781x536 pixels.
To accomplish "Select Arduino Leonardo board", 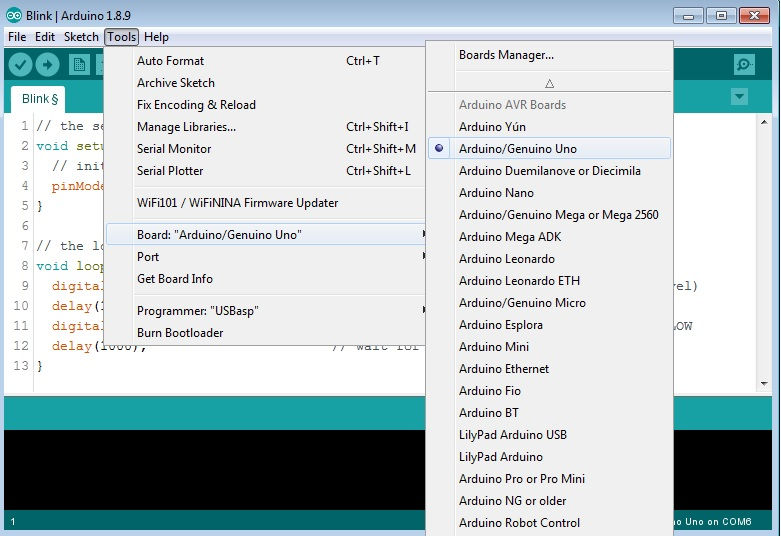I will 549,259.
